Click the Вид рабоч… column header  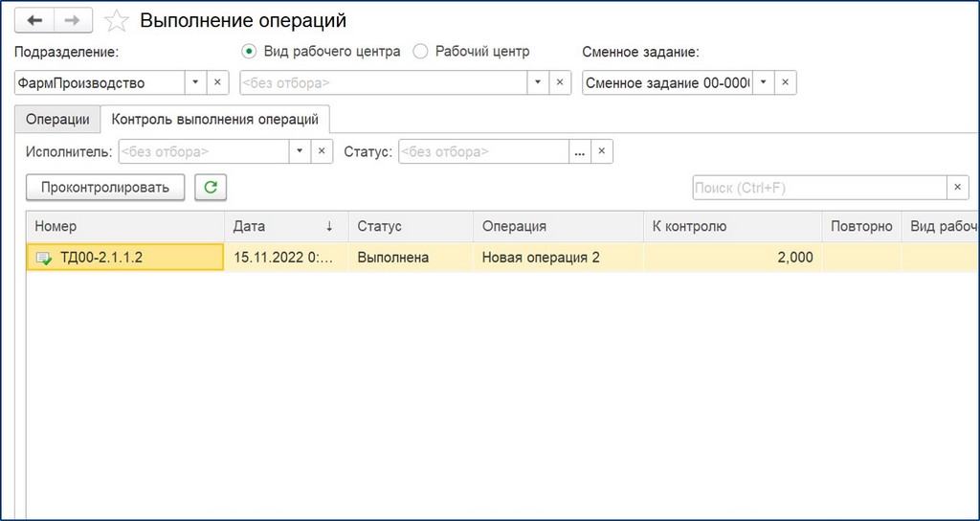[941, 226]
